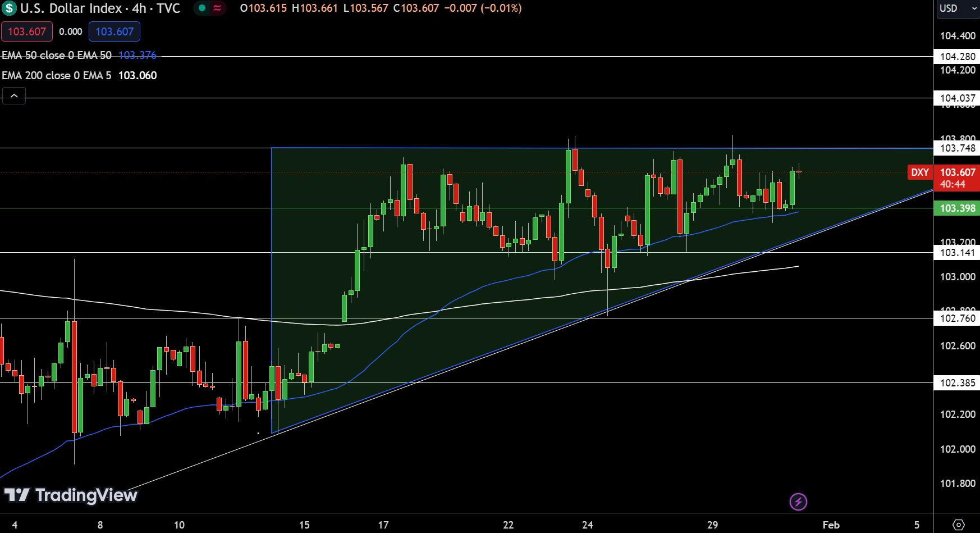
Task: Click the green 103.398 price label
Action: [958, 208]
